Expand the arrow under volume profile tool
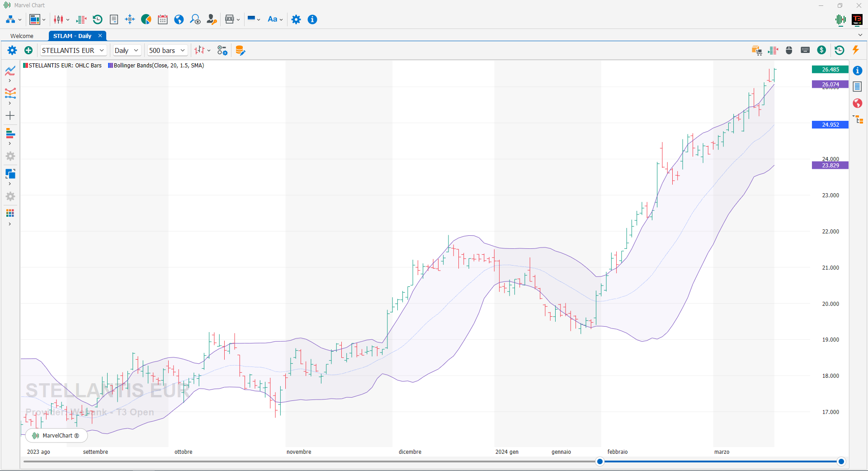Image resolution: width=868 pixels, height=471 pixels. (x=10, y=143)
